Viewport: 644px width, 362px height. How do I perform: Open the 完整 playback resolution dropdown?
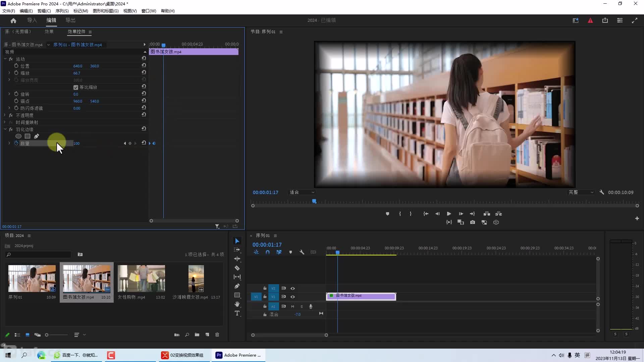coord(581,192)
